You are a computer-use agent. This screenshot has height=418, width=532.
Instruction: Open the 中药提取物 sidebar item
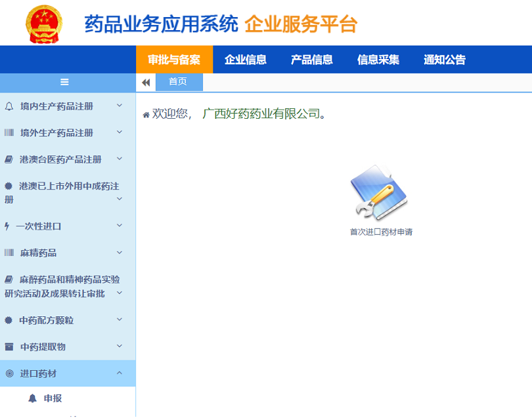click(x=68, y=347)
